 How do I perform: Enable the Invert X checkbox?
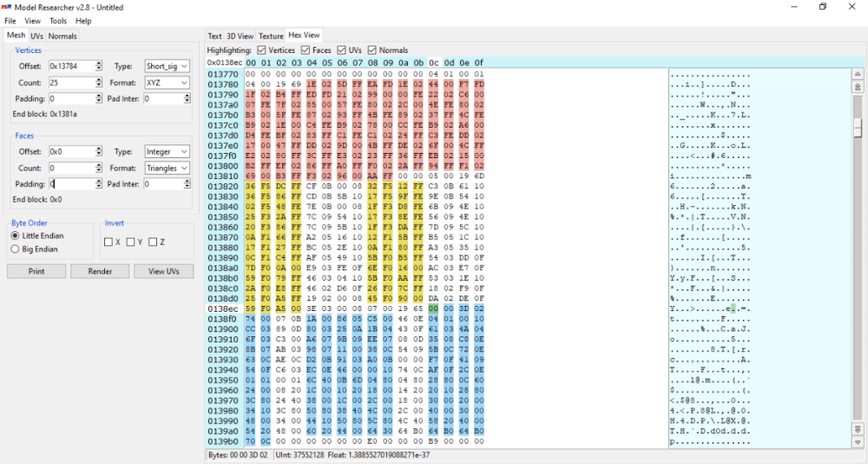(108, 242)
